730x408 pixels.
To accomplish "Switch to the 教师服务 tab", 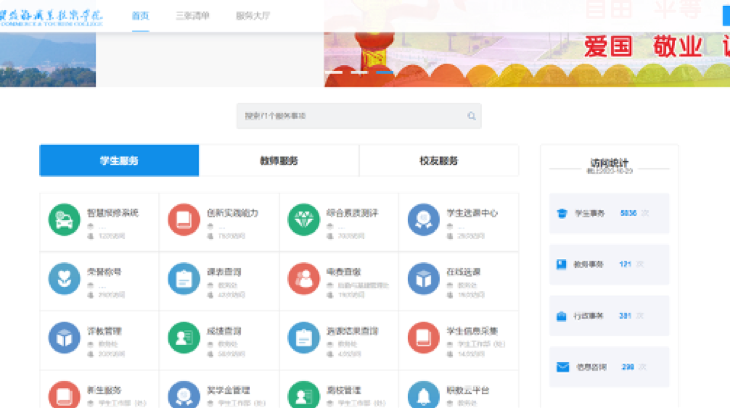I will pyautogui.click(x=279, y=161).
